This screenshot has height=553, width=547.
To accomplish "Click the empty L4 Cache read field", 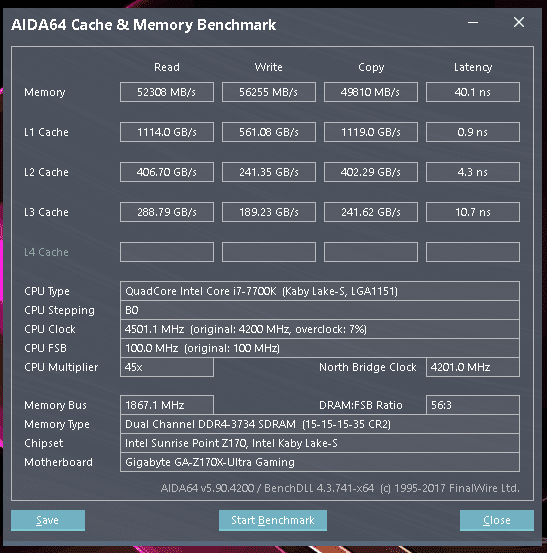I will pyautogui.click(x=167, y=252).
